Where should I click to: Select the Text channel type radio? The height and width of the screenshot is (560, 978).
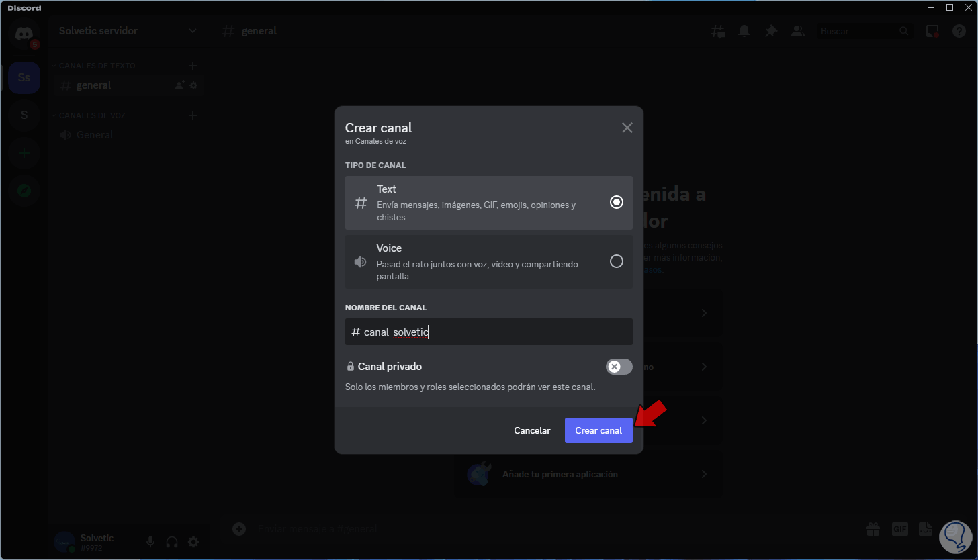[617, 202]
